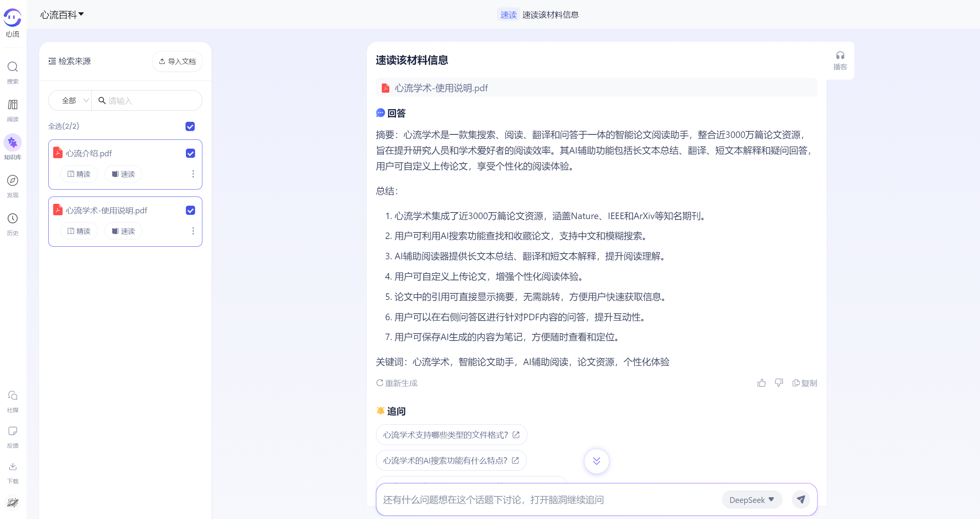This screenshot has width=980, height=519.
Task: Click the 速读 tag in top bar
Action: pos(508,15)
